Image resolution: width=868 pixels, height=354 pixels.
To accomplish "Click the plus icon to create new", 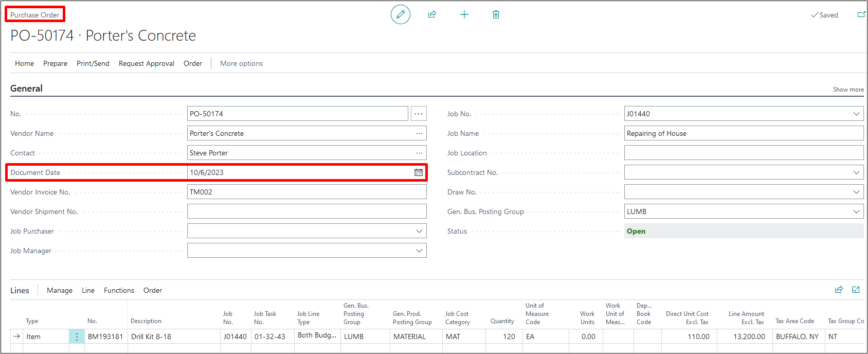I will coord(464,14).
